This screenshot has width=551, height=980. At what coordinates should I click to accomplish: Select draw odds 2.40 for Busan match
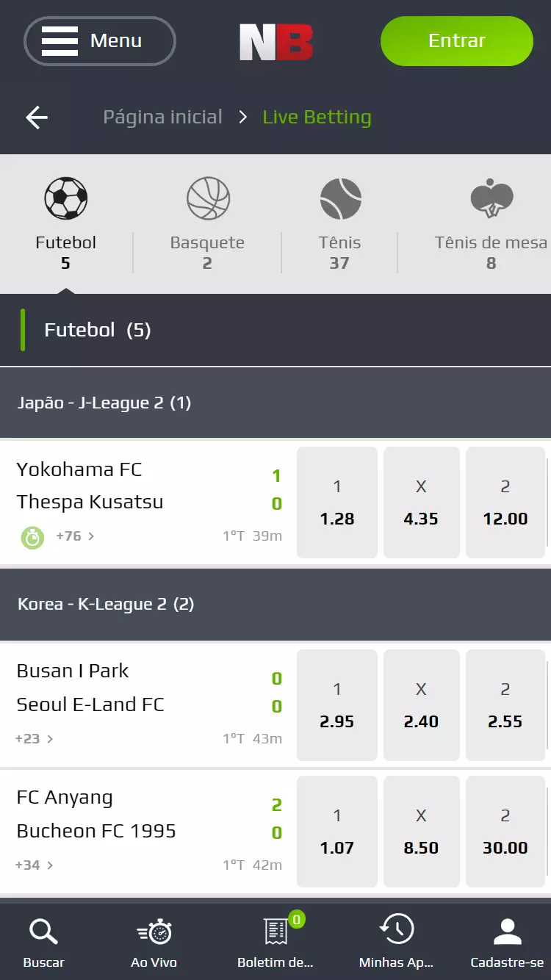tap(421, 705)
